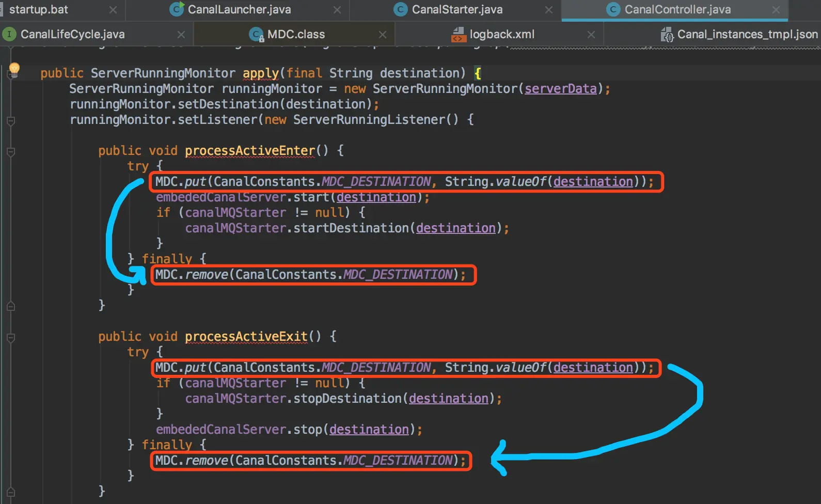The height and width of the screenshot is (504, 821).
Task: Click the MDC_DESTINATION constant in first MDC.put
Action: pos(376,182)
